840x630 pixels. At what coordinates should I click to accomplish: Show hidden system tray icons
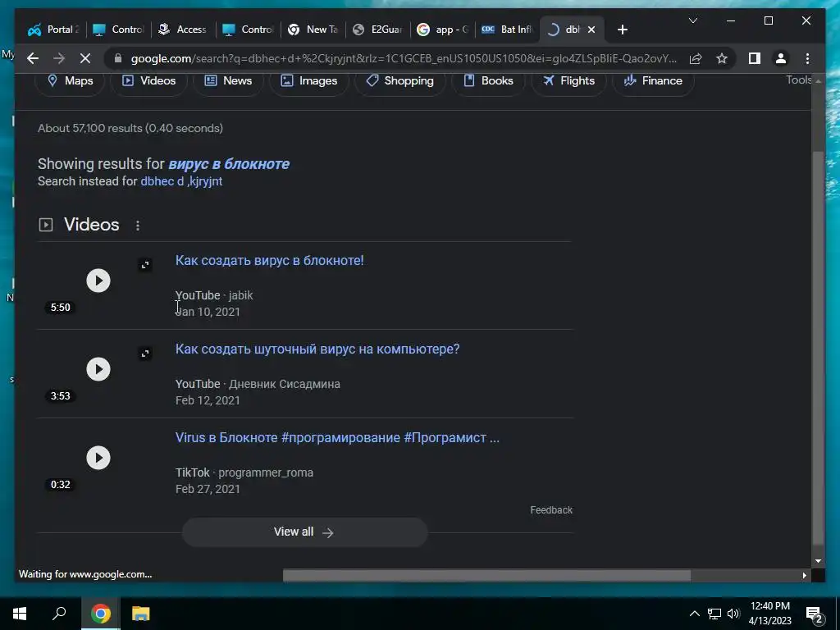click(x=694, y=614)
